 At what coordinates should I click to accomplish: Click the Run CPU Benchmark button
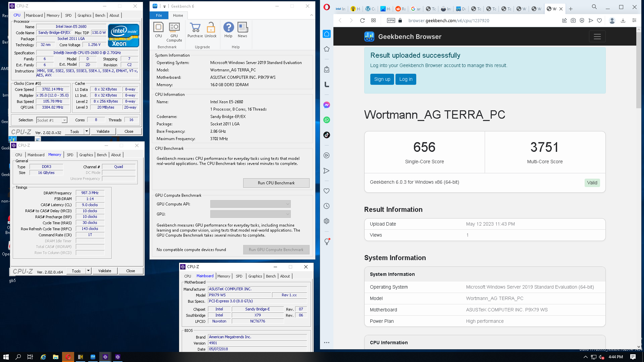tap(276, 183)
